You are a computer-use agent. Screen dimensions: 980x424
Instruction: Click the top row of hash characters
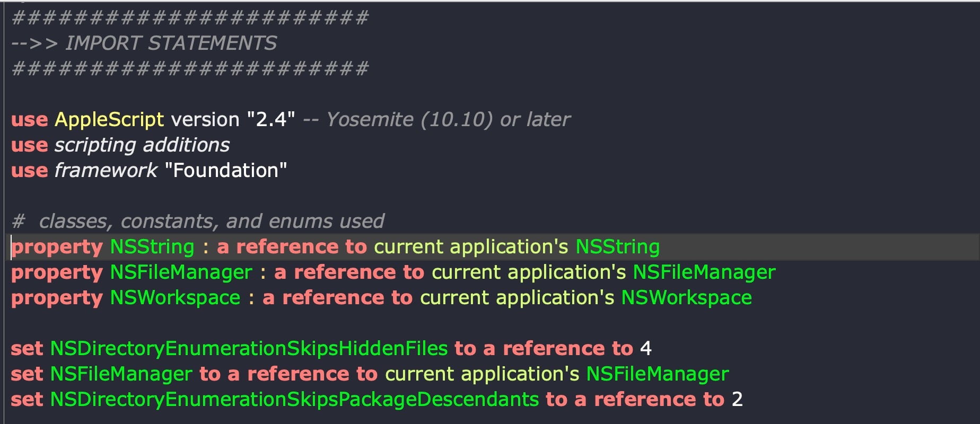(x=190, y=17)
